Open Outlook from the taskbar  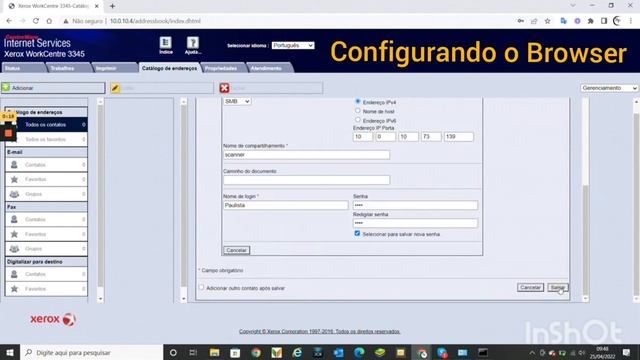point(338,352)
